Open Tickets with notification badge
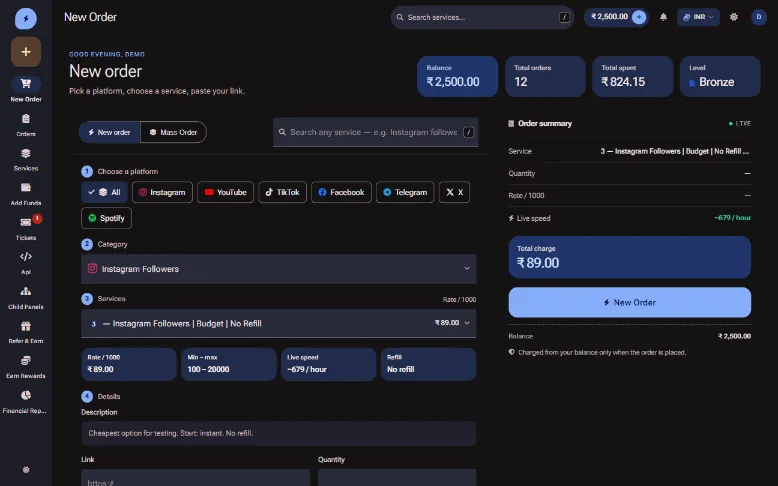Screen dimensions: 778x486 26,228
